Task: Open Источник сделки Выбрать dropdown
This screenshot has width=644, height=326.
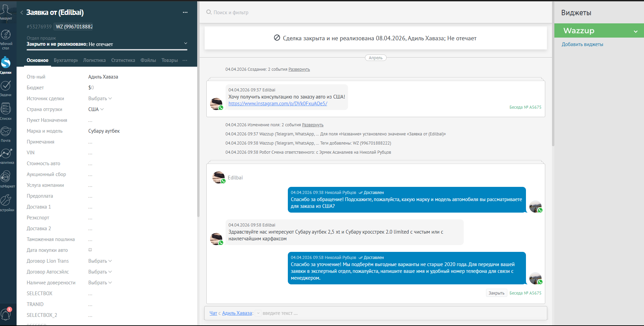Action: [x=100, y=99]
